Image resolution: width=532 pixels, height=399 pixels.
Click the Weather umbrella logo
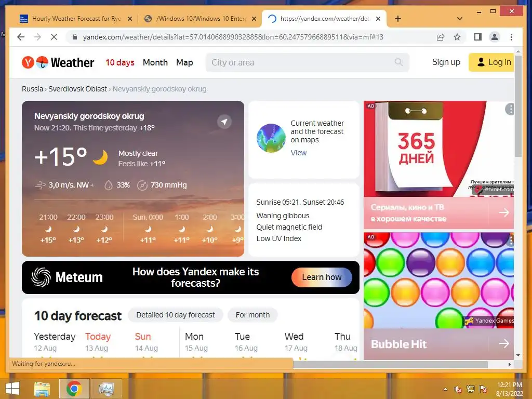(42, 62)
